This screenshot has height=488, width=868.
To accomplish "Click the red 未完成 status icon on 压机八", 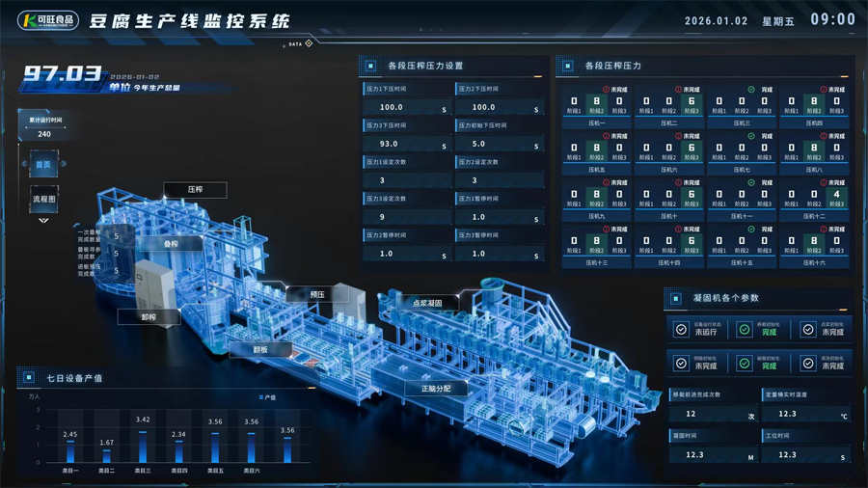I will (x=824, y=136).
